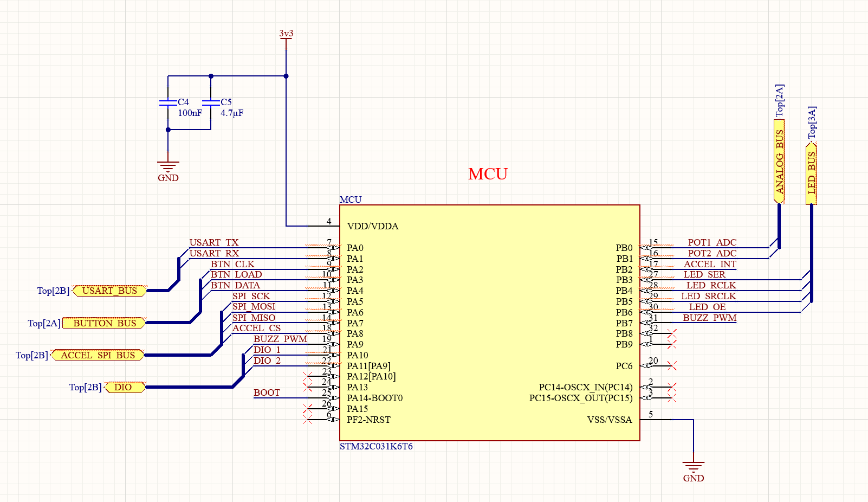Select the DIO port
Image resolution: width=868 pixels, height=502 pixels.
[125, 387]
